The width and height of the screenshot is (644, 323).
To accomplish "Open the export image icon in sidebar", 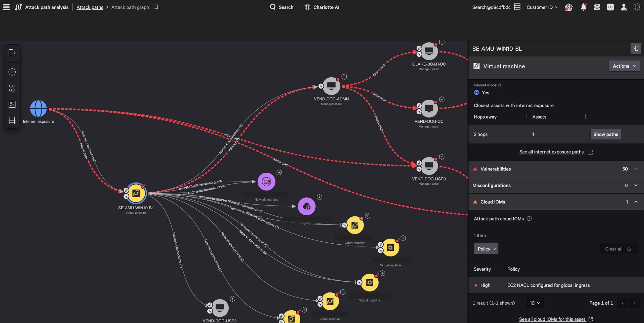I will click(12, 104).
